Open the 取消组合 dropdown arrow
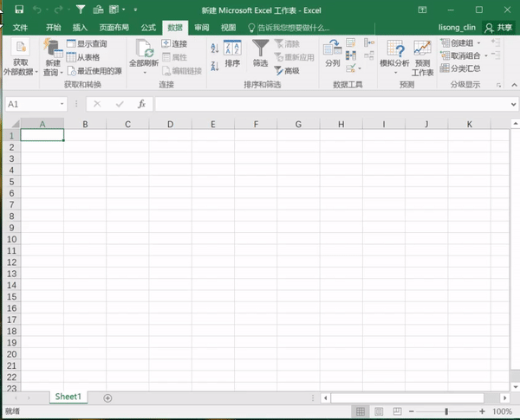Screen dimensions: 520x420 [x=486, y=55]
